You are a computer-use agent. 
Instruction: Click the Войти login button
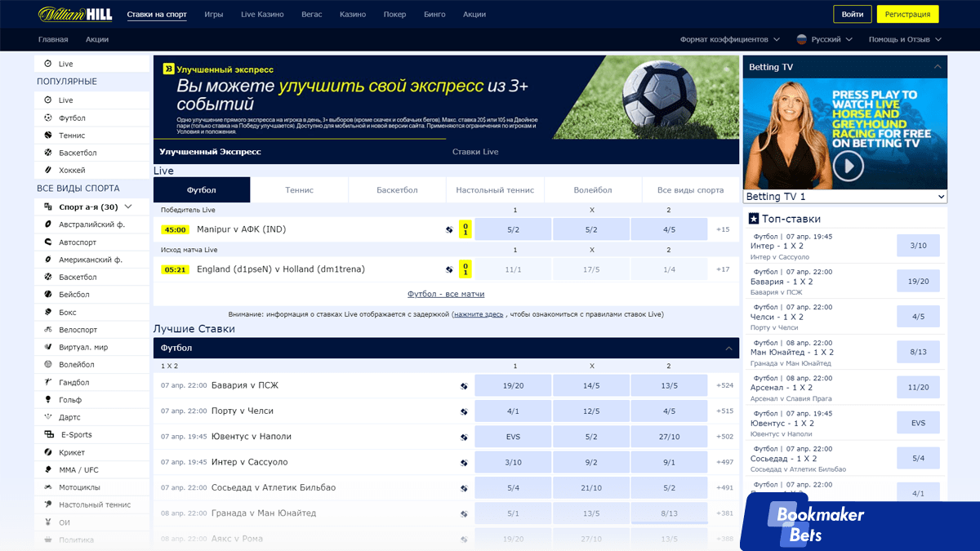click(853, 15)
